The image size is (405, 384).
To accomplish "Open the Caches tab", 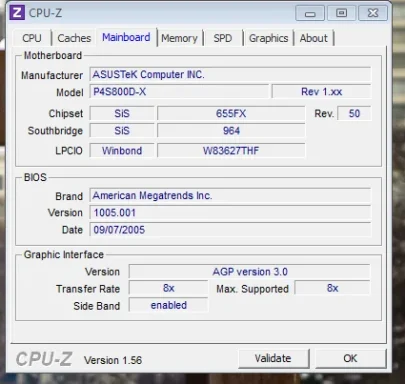I will pyautogui.click(x=74, y=38).
